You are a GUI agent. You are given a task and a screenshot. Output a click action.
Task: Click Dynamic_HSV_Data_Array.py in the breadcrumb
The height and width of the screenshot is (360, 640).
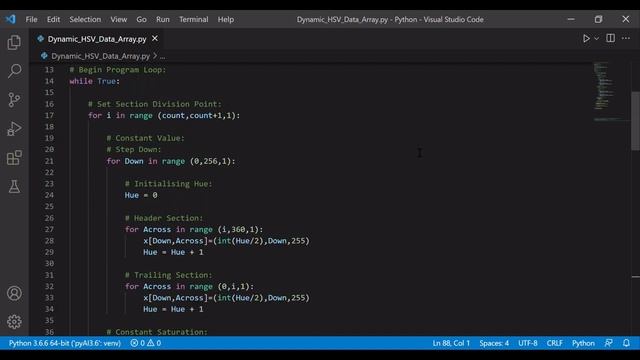(x=100, y=56)
